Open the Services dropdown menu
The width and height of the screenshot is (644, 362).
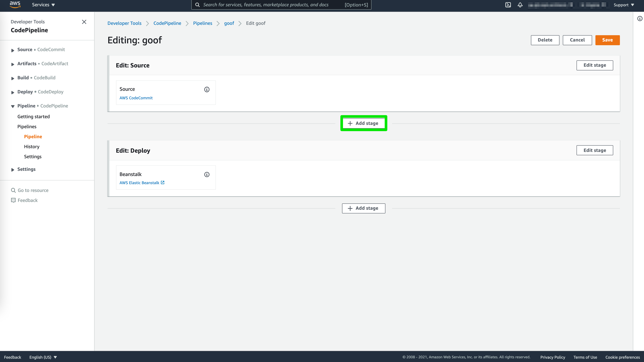pos(43,5)
